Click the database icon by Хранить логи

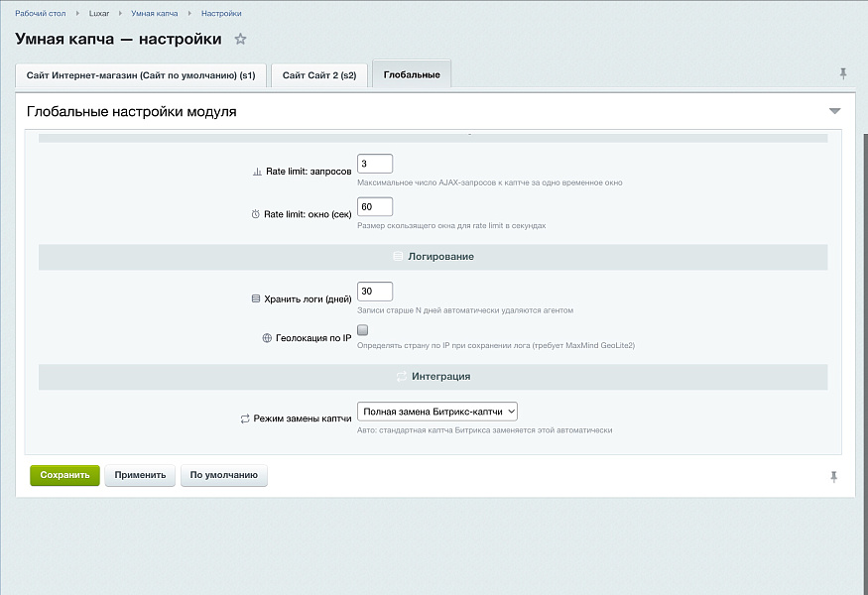[x=255, y=298]
